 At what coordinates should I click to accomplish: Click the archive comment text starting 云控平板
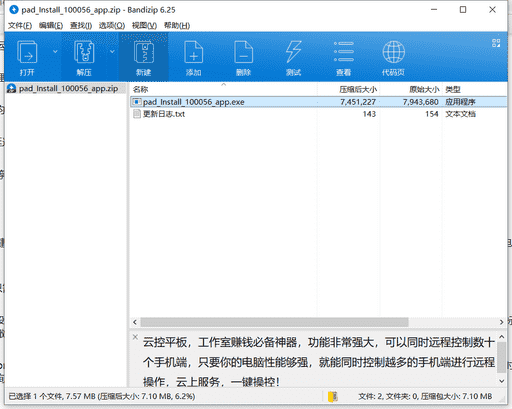coord(319,362)
